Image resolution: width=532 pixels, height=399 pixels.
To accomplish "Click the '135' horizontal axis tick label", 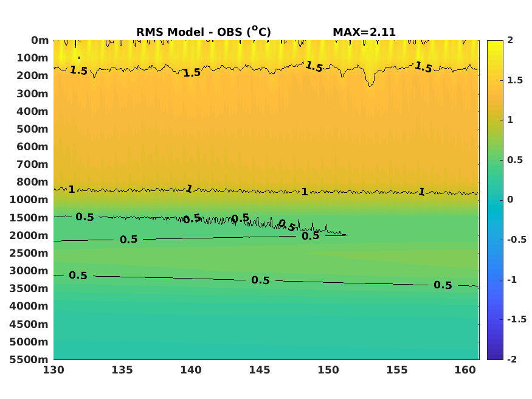I will pyautogui.click(x=122, y=370).
